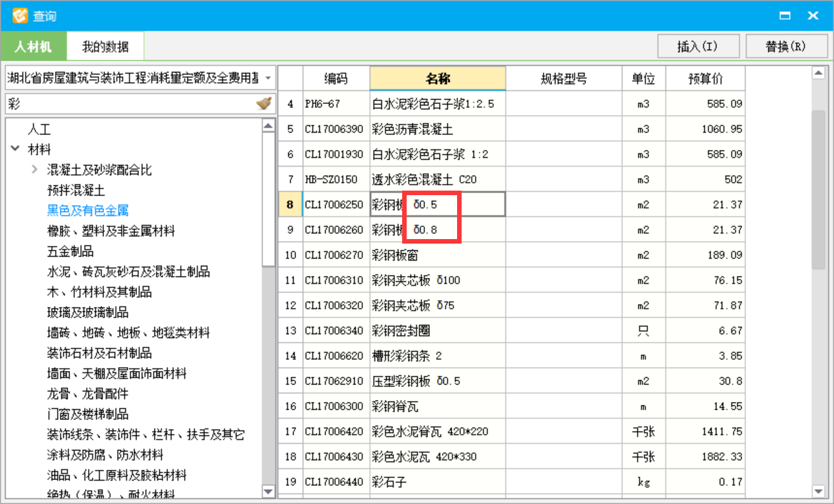
Task: Select 橡胶、塑料及非金属材料 category
Action: click(111, 231)
